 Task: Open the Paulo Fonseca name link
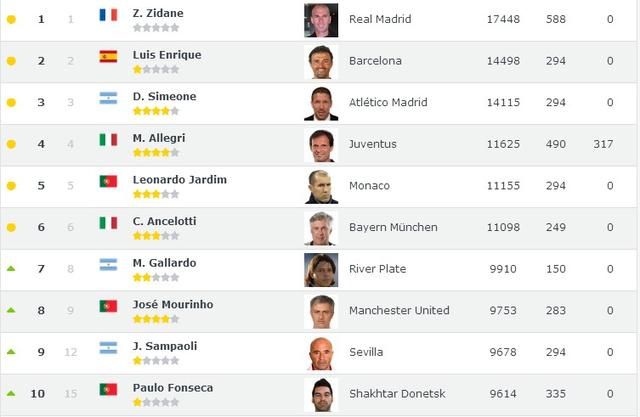173,388
